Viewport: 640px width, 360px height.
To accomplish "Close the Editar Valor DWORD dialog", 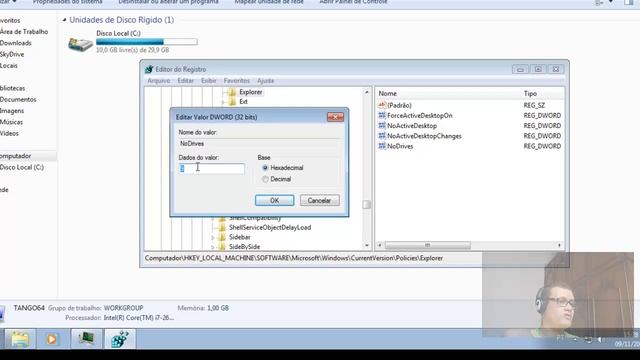I will point(336,117).
